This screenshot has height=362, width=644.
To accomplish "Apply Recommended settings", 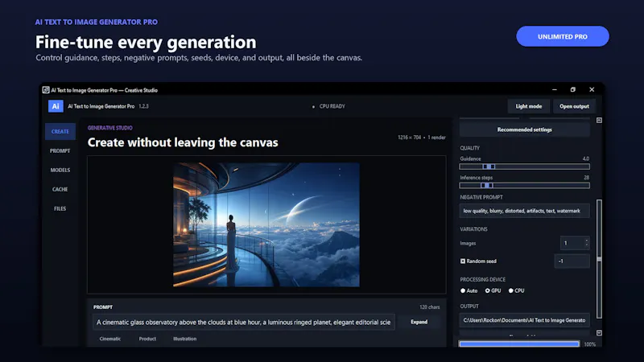I will point(525,130).
